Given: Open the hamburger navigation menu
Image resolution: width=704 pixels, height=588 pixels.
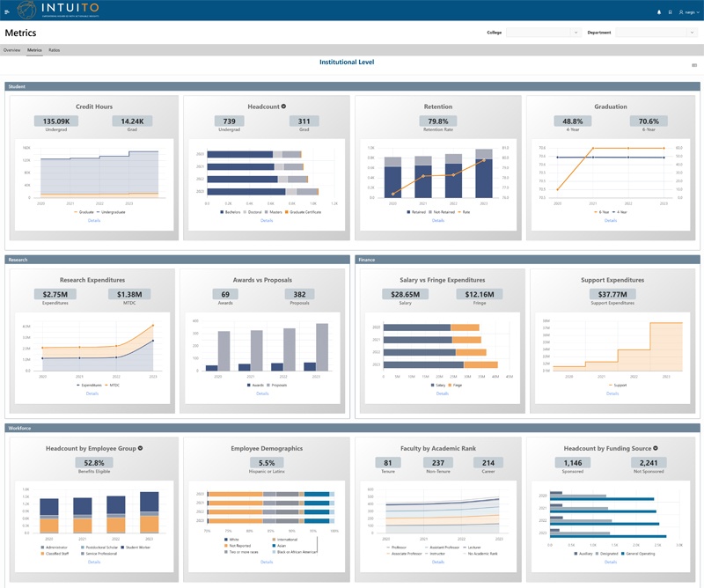Looking at the screenshot, I should (x=7, y=12).
